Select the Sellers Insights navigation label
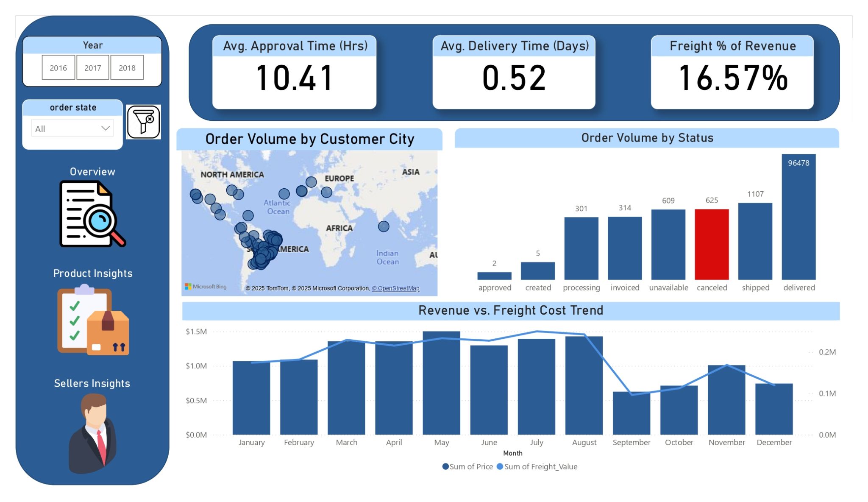The width and height of the screenshot is (868, 502). point(92,383)
